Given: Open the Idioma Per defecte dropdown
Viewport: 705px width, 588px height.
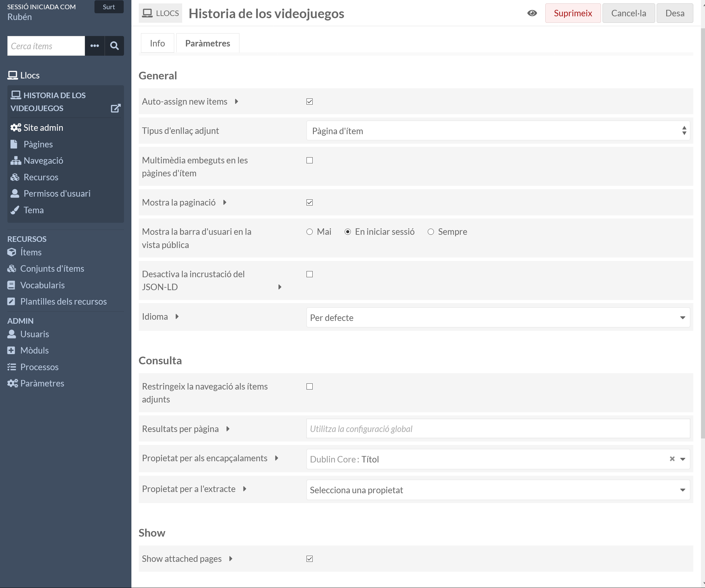Looking at the screenshot, I should tap(498, 318).
